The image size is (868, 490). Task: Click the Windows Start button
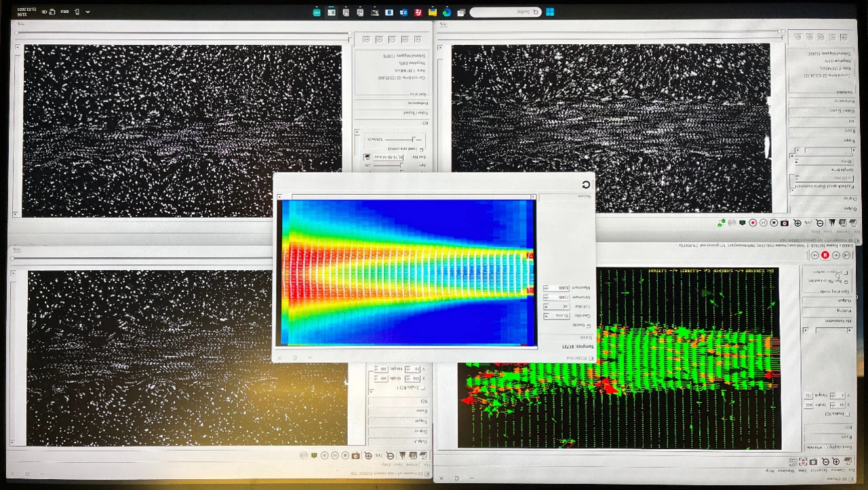550,12
